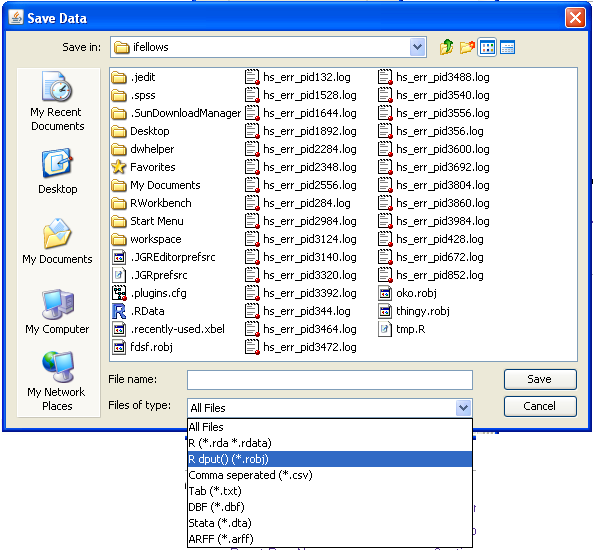
Task: Go up one folder level icon
Action: [x=446, y=47]
